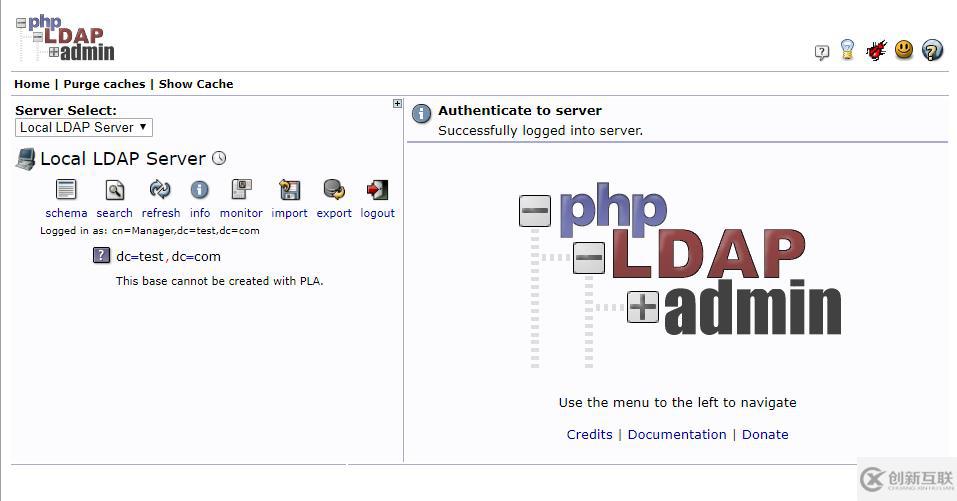Click the refresh arrows icon
957x501 pixels.
click(x=160, y=190)
